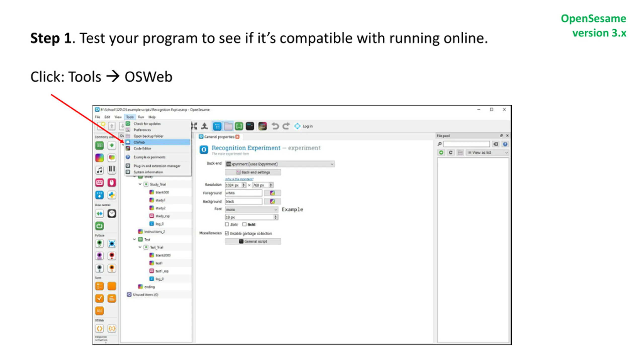Open the File menu
Screen dimensions: 644x362
[98, 117]
